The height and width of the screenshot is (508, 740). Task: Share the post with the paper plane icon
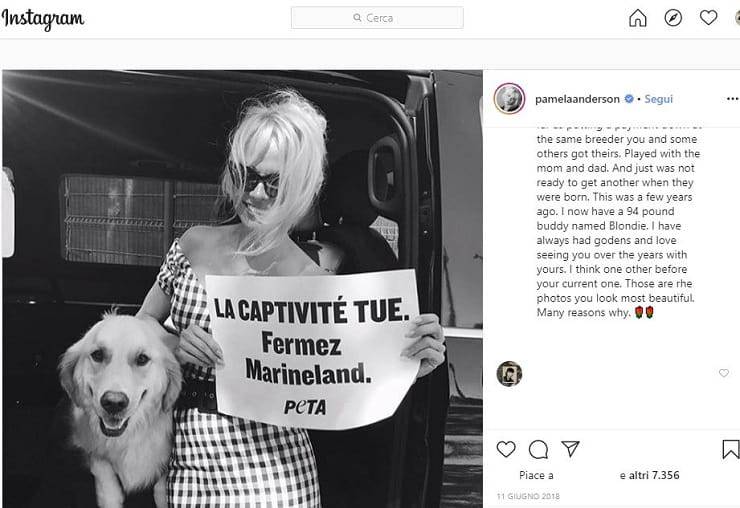(570, 449)
